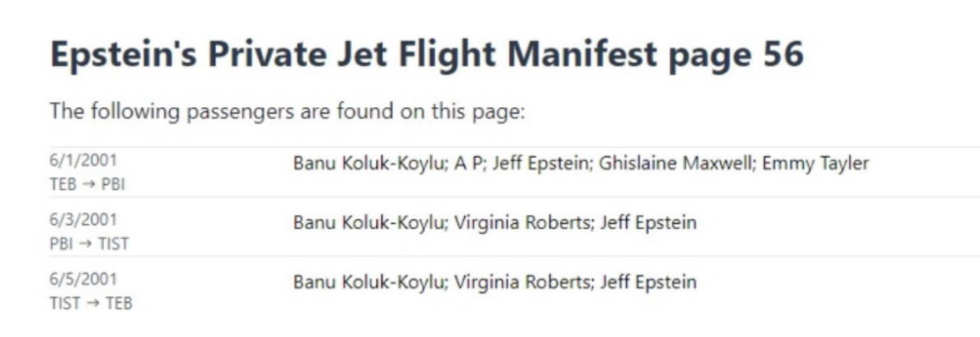Click the TIST → TEB route
This screenshot has width=980, height=337.
point(90,303)
